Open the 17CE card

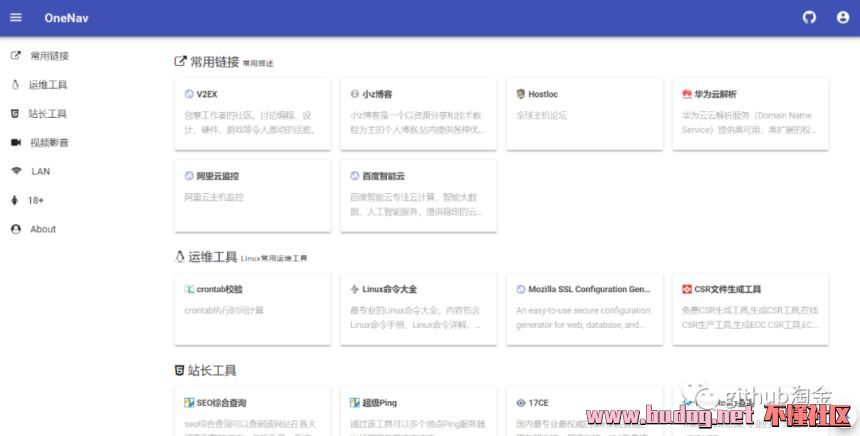point(585,411)
